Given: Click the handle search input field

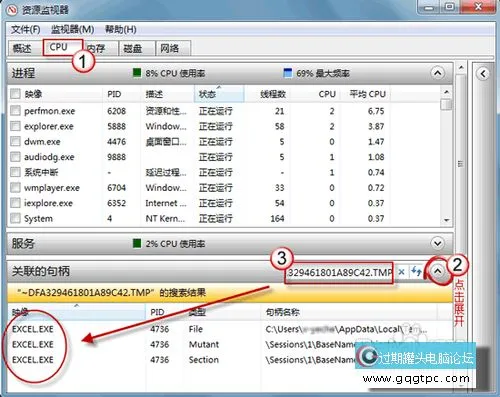Looking at the screenshot, I should click(339, 273).
